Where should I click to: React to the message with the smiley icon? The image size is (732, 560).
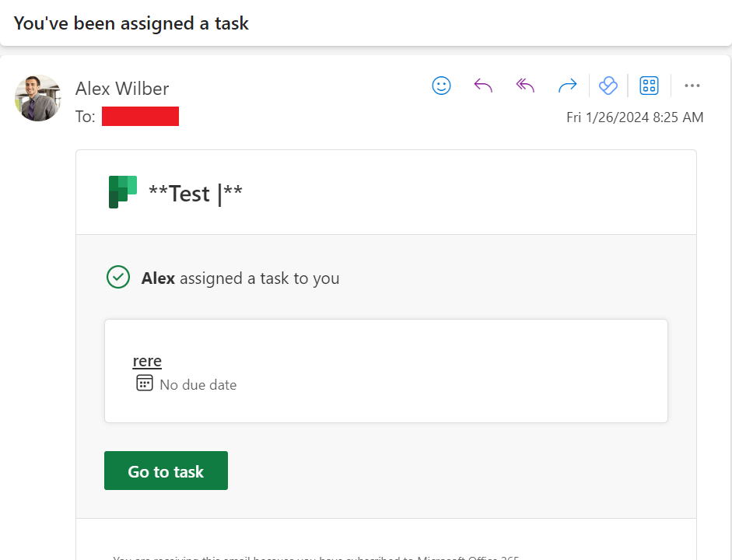coord(441,86)
